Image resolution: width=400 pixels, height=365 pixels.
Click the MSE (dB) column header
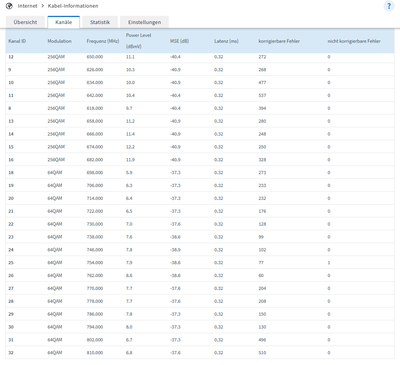pos(179,41)
